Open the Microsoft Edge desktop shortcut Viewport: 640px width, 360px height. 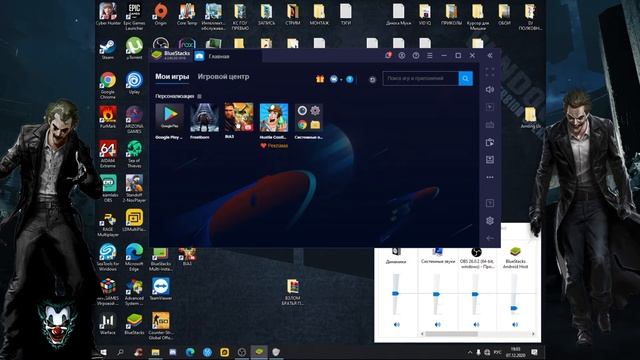tap(134, 257)
